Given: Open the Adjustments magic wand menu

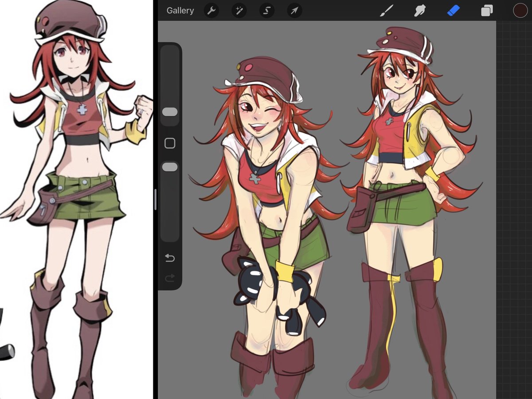Looking at the screenshot, I should pos(239,11).
